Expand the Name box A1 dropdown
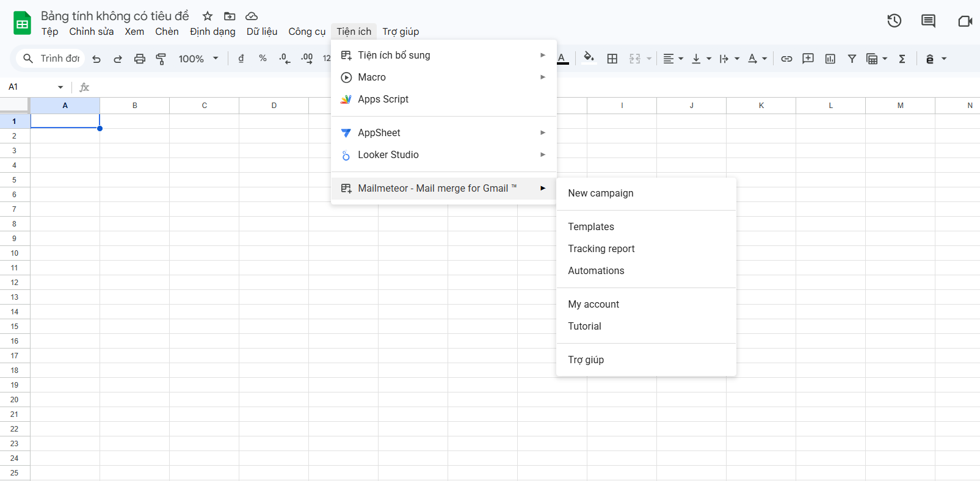 pyautogui.click(x=60, y=87)
